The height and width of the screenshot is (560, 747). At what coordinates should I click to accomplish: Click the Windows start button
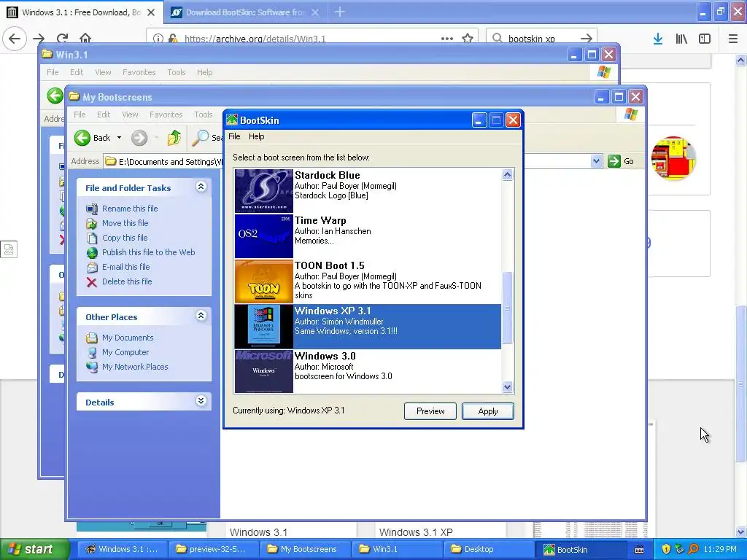tap(34, 549)
